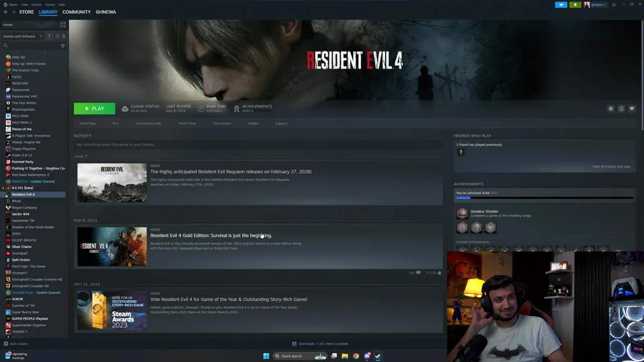The height and width of the screenshot is (362, 644).
Task: Open the Guides link
Action: [253, 123]
